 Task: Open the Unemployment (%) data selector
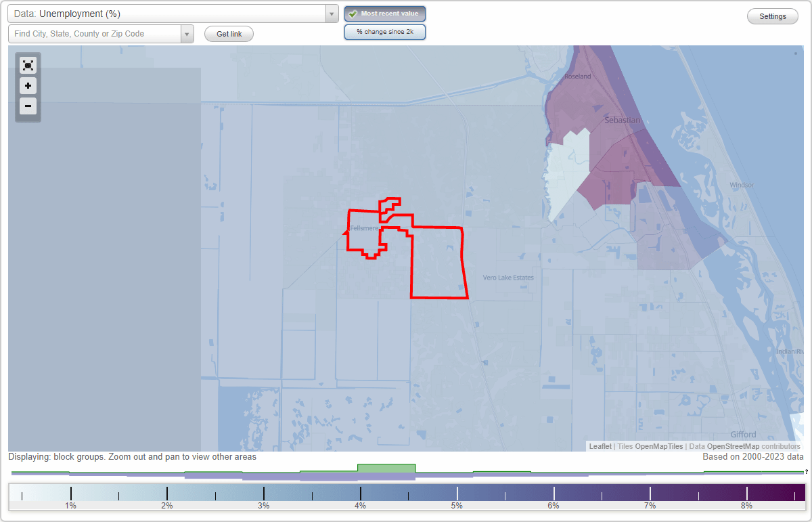tap(169, 14)
